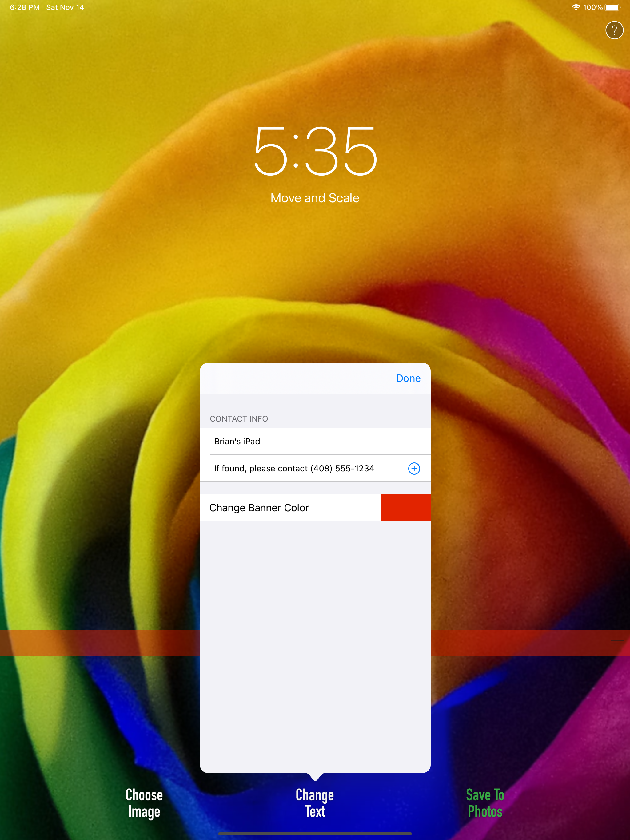Tap the banner drag handle lines

[x=617, y=643]
